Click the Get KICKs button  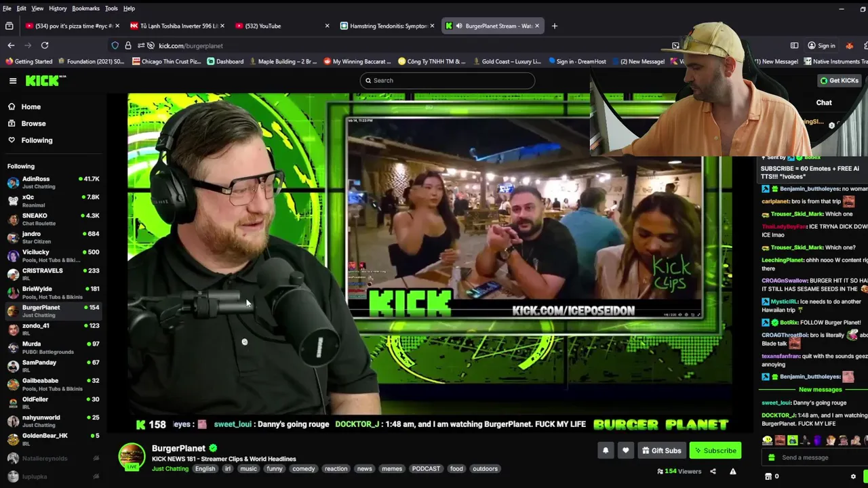tap(839, 81)
